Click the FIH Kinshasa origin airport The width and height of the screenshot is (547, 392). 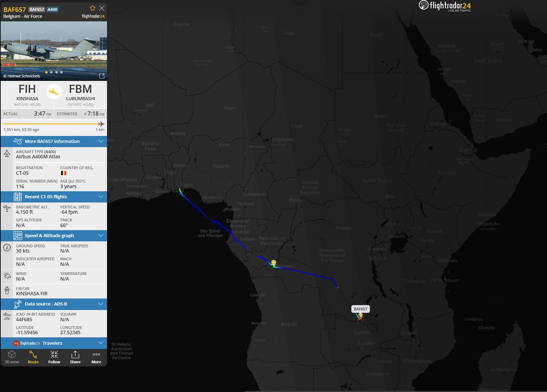(27, 94)
